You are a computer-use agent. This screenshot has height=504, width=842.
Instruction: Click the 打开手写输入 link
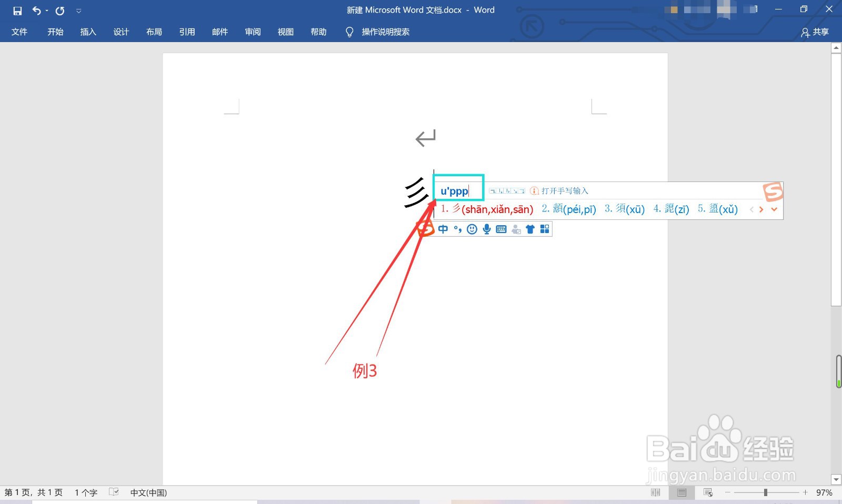[564, 190]
